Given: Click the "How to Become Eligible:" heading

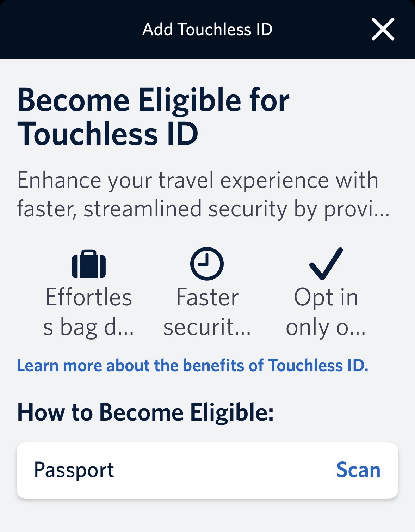Looking at the screenshot, I should click(145, 412).
